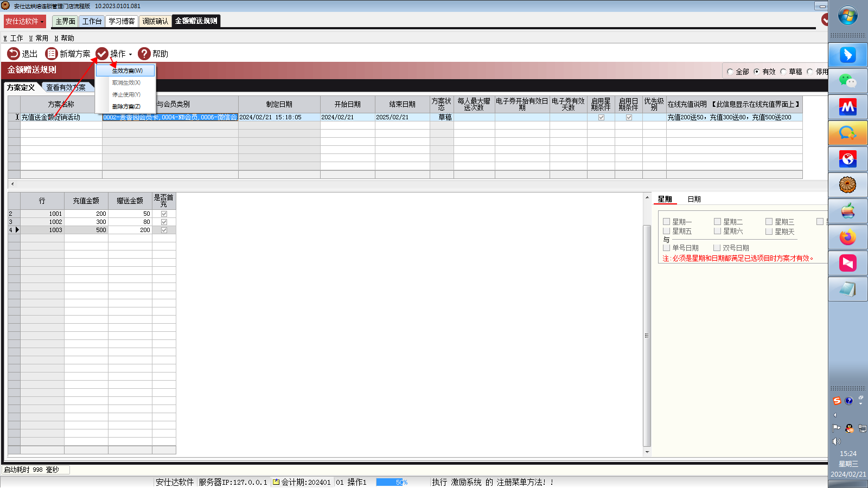Click the 操作 checkmark icon
This screenshot has height=488, width=868.
[102, 54]
